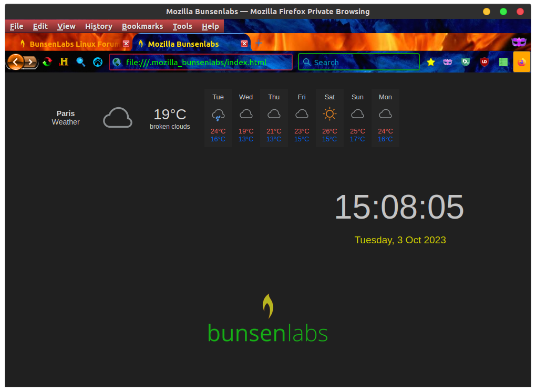This screenshot has width=536, height=392.
Task: Open the View menu
Action: [66, 26]
